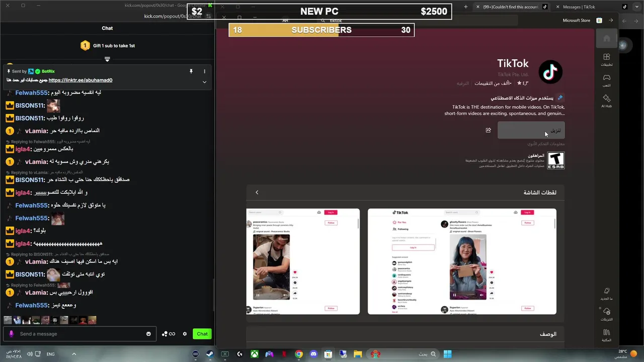Open chat settings gear
The width and height of the screenshot is (644, 362).
click(185, 334)
